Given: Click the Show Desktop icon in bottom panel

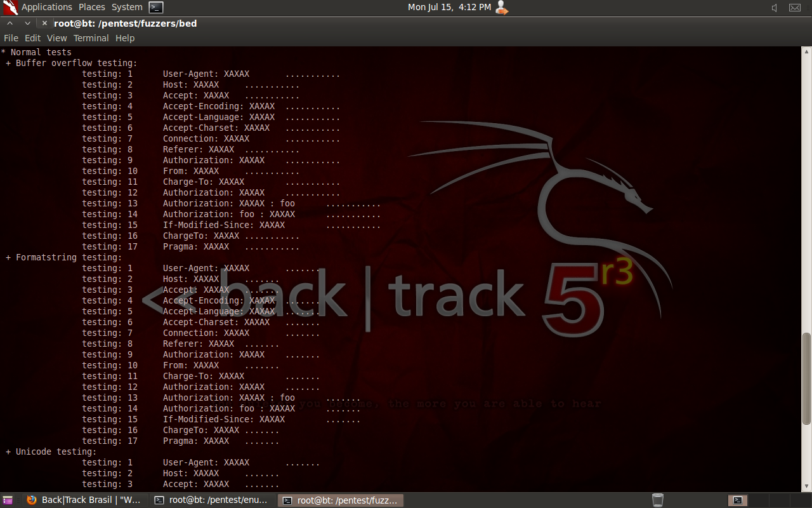Looking at the screenshot, I should coord(8,500).
